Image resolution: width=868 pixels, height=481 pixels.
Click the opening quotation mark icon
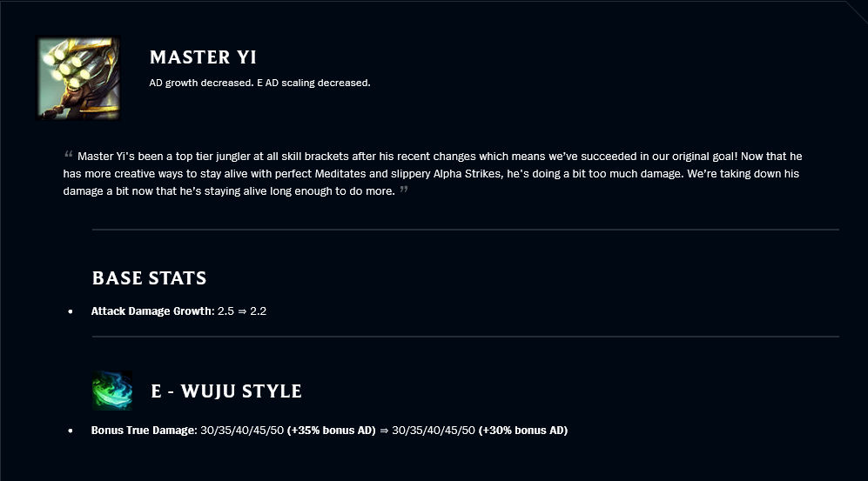[x=69, y=154]
